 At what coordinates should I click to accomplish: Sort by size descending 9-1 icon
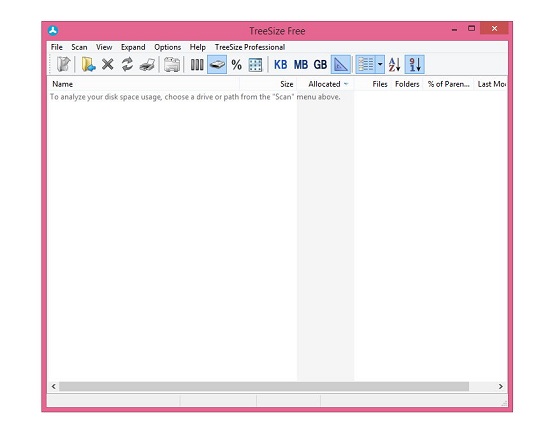click(x=415, y=65)
